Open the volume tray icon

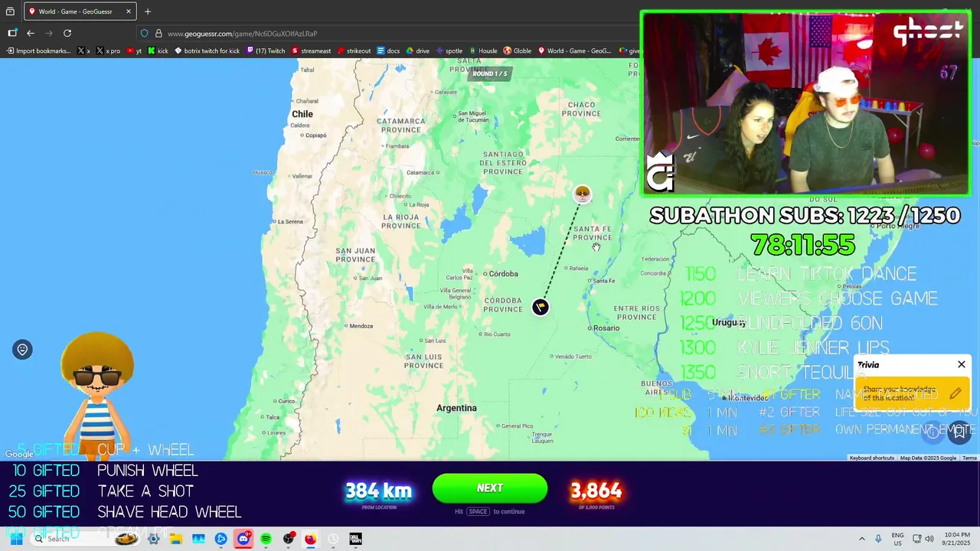(930, 539)
